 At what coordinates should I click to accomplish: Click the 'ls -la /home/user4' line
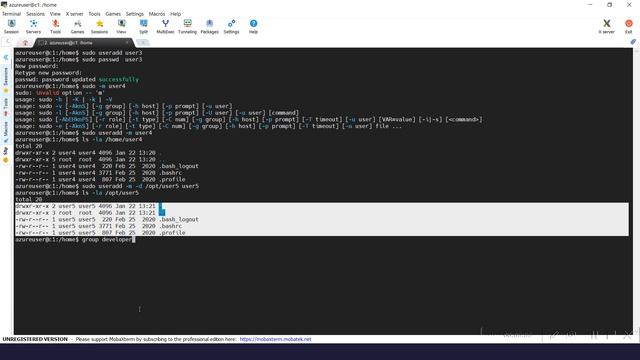[79, 140]
